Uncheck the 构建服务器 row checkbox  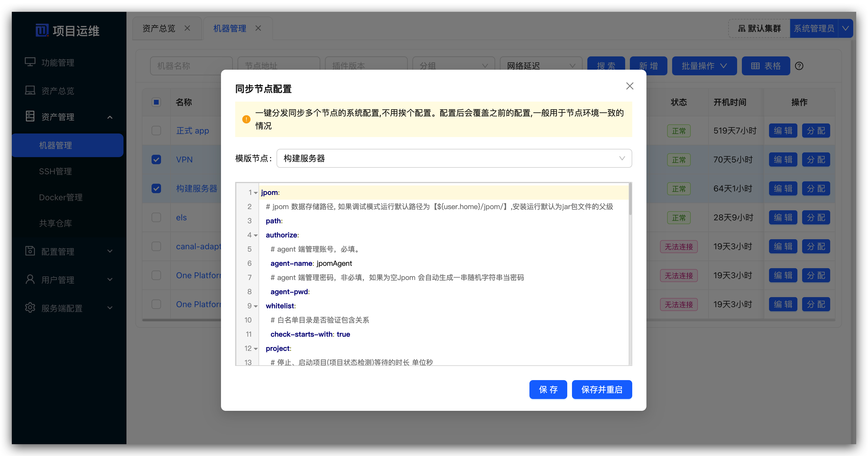[156, 189]
